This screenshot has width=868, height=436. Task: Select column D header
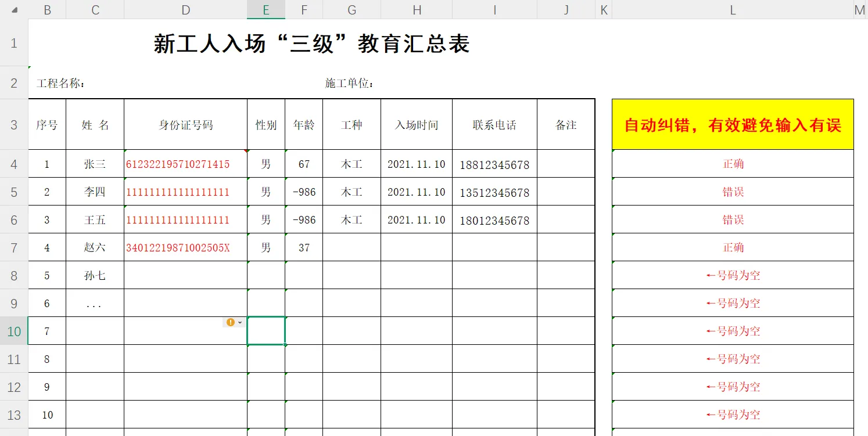tap(186, 9)
